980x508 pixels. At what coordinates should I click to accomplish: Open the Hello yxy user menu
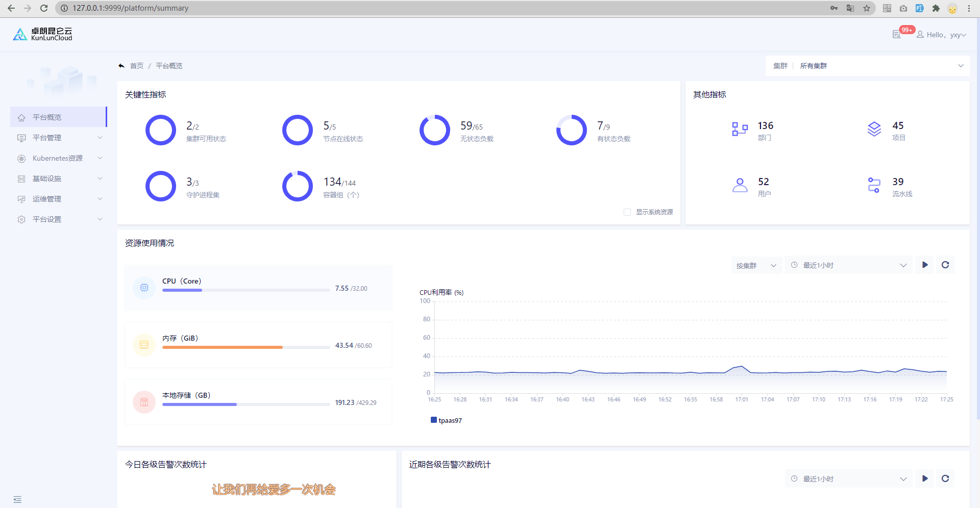tap(942, 35)
